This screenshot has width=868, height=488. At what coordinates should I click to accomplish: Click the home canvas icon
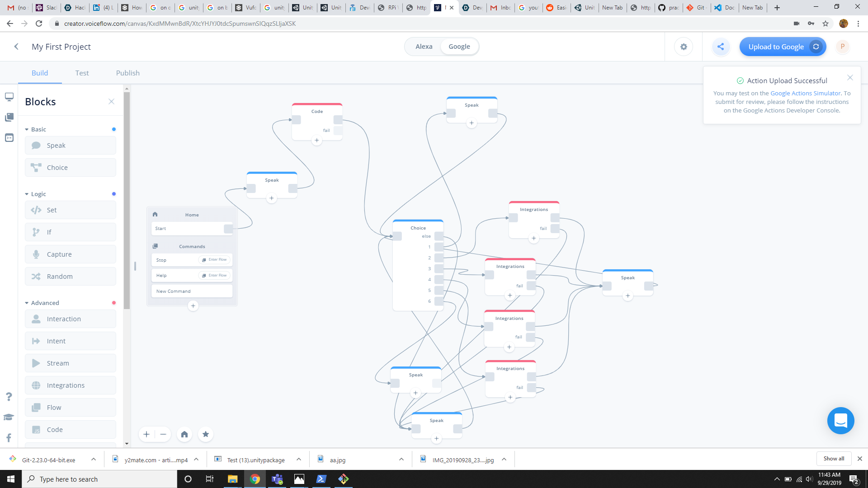click(x=184, y=434)
